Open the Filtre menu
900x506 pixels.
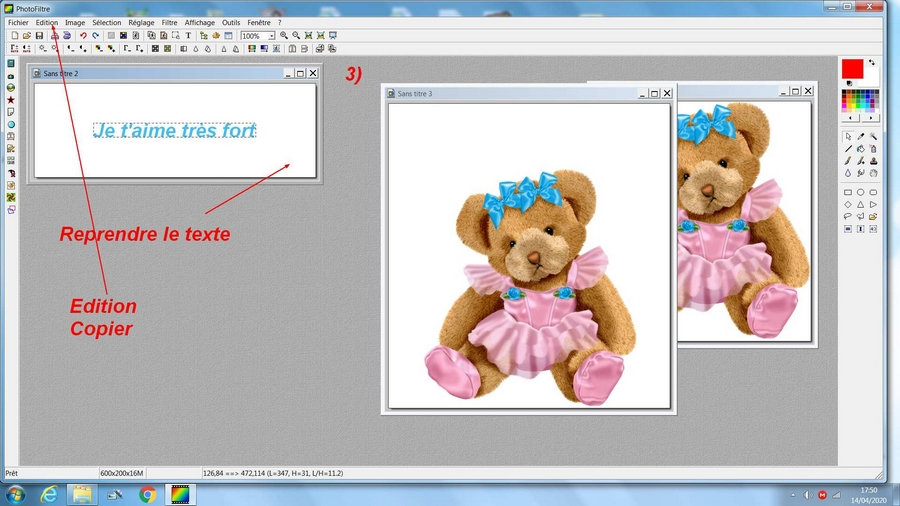click(169, 22)
